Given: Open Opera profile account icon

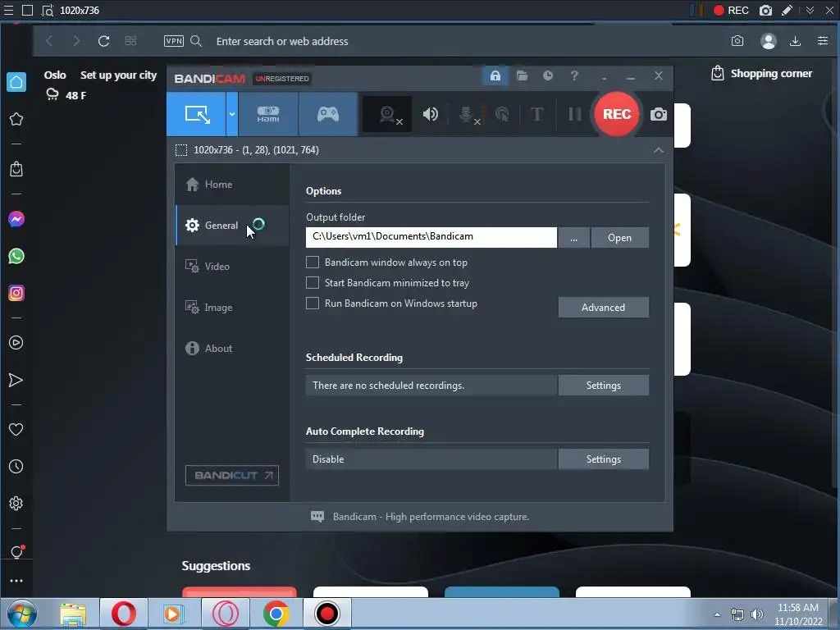Looking at the screenshot, I should (x=768, y=41).
